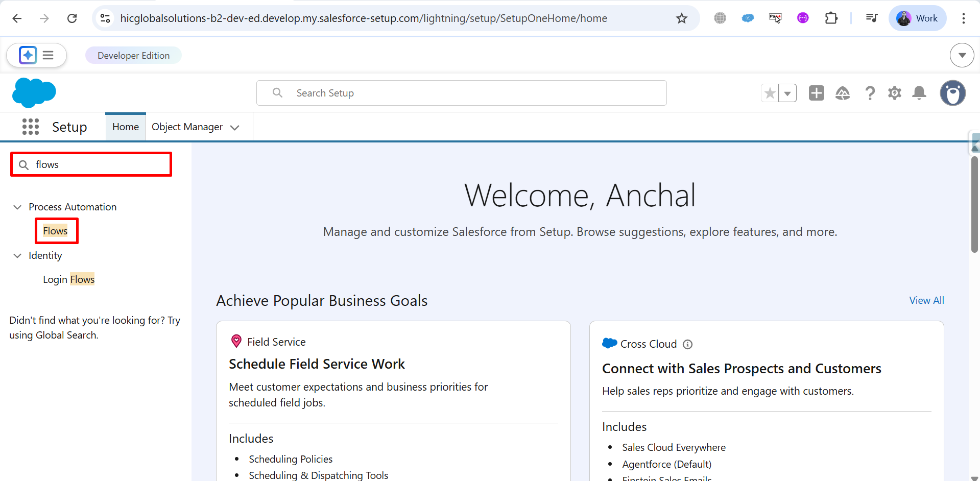This screenshot has width=980, height=481.
Task: Open the App Launcher grid icon
Action: click(31, 127)
